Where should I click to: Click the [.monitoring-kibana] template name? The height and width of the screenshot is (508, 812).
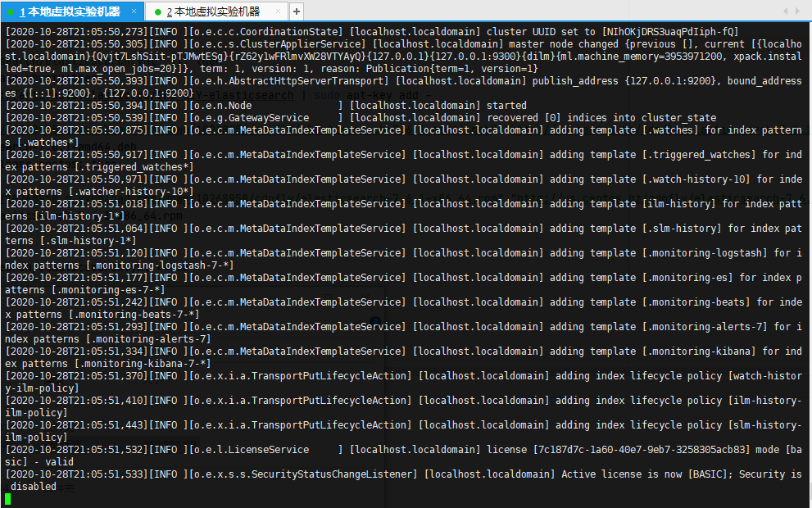pos(699,352)
